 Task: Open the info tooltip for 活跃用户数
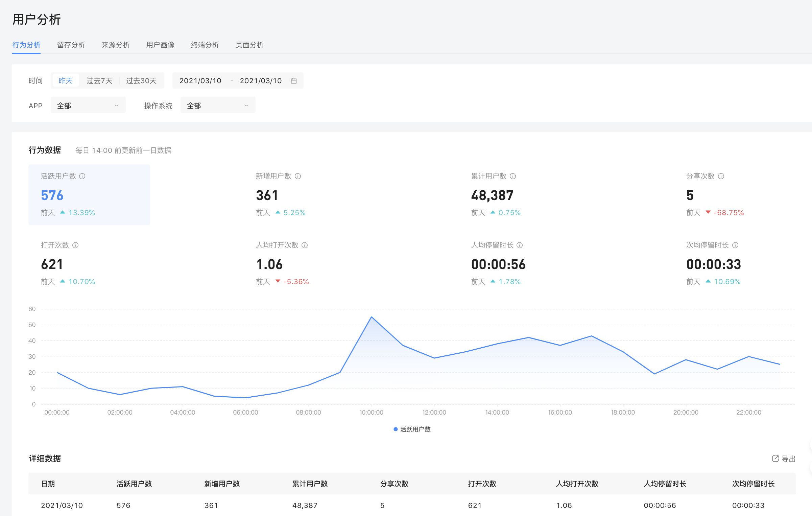82,176
